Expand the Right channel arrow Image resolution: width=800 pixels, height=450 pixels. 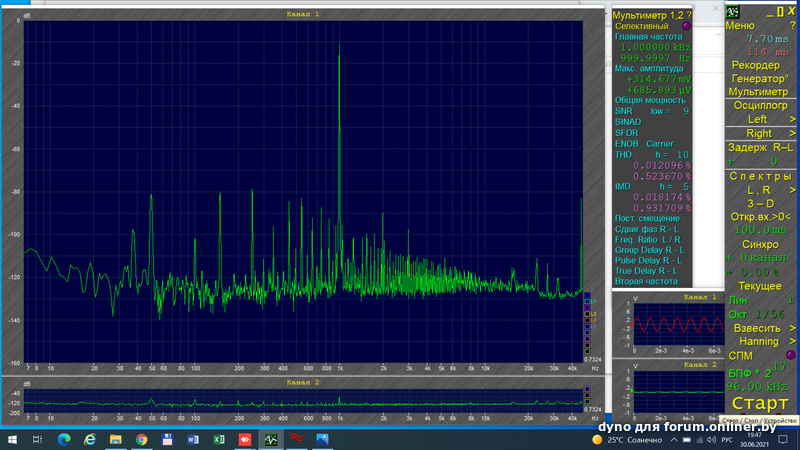792,133
